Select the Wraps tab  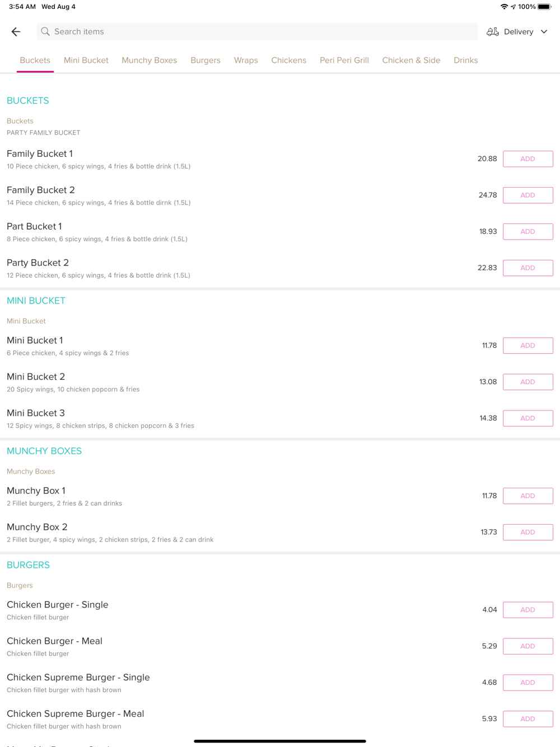tap(246, 60)
